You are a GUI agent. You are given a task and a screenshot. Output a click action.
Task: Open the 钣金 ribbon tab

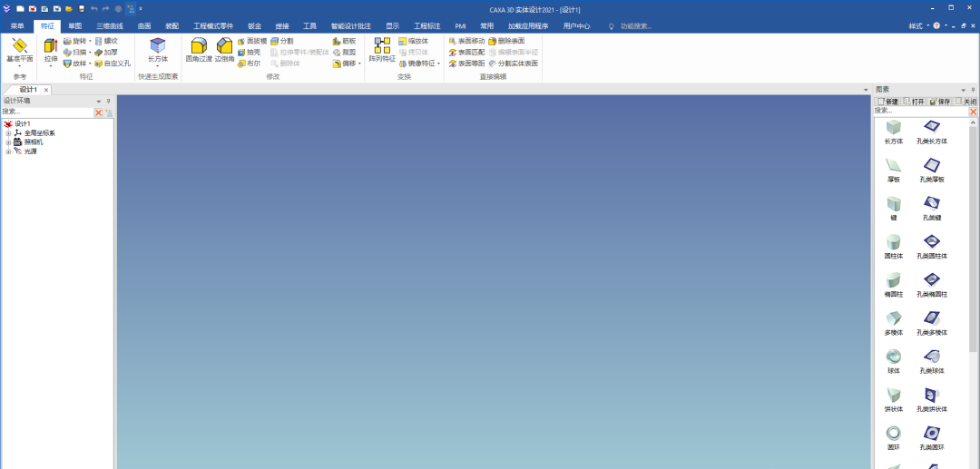coord(254,26)
